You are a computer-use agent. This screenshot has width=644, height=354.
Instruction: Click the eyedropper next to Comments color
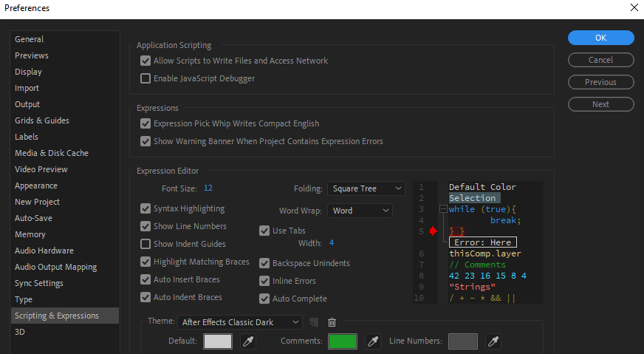(x=374, y=341)
